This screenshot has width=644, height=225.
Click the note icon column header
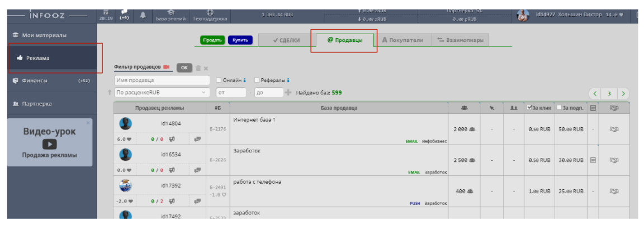pos(593,108)
